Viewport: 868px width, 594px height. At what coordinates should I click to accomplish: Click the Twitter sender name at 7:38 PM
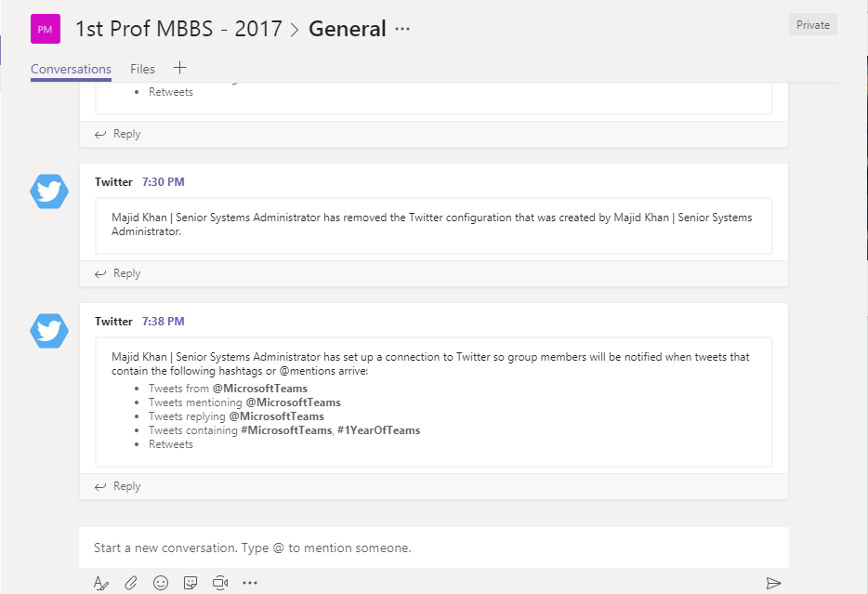click(113, 321)
